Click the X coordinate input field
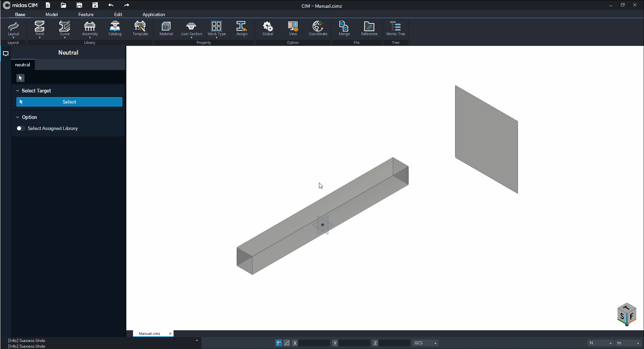Image resolution: width=644 pixels, height=349 pixels. pyautogui.click(x=314, y=343)
